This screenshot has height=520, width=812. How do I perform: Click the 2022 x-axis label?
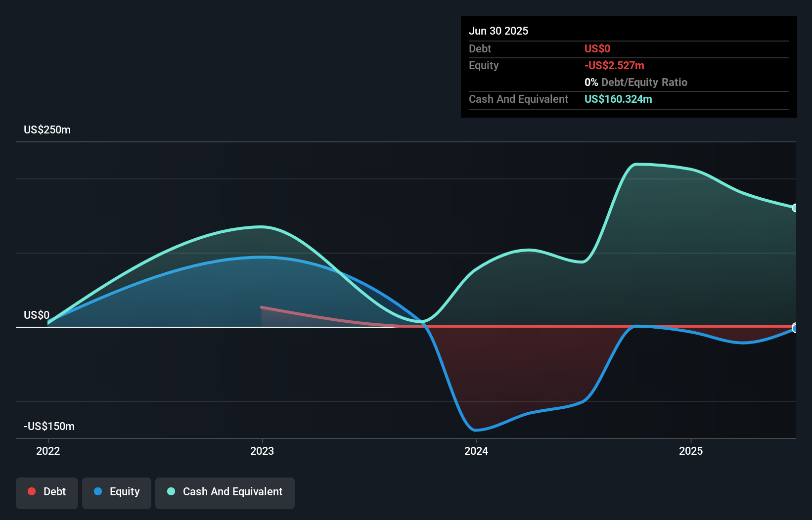pyautogui.click(x=48, y=451)
